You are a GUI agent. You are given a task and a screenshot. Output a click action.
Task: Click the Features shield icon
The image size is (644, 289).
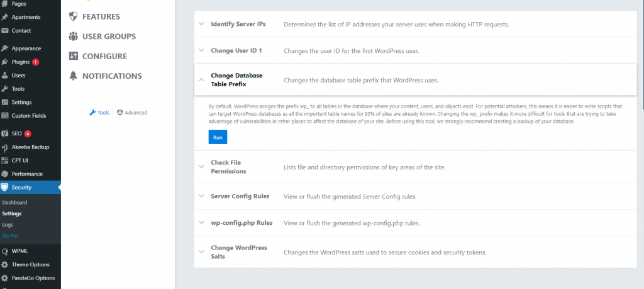coord(74,16)
